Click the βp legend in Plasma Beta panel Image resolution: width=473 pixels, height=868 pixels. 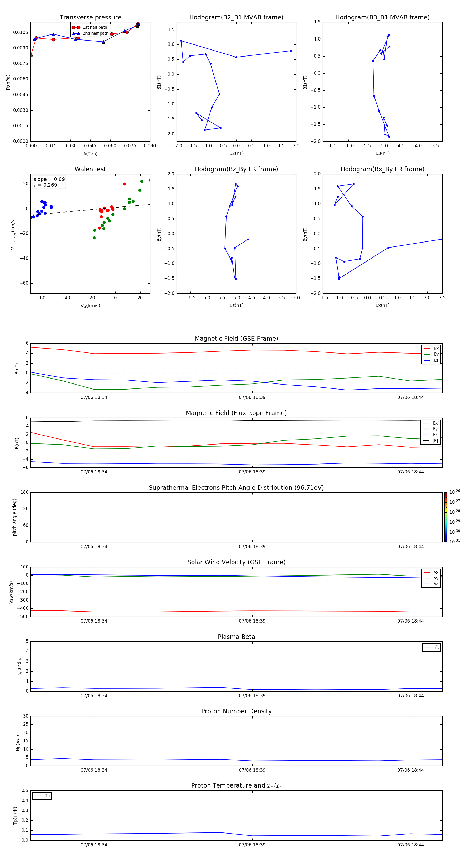pyautogui.click(x=431, y=647)
